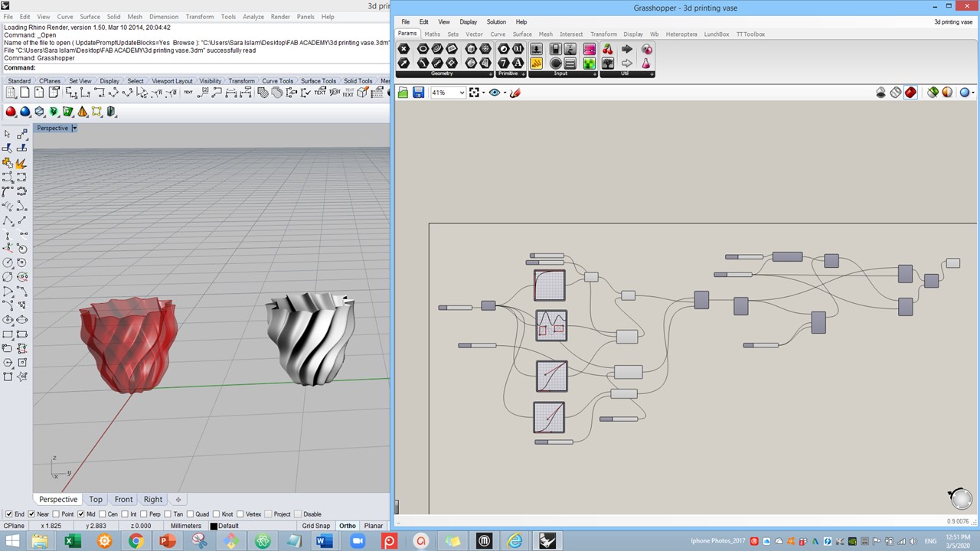This screenshot has width=980, height=551.
Task: Toggle Grid Snap in the status bar
Action: coord(315,526)
